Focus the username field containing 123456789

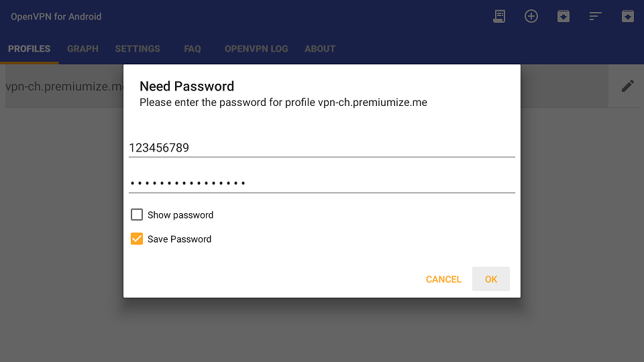[x=322, y=147]
